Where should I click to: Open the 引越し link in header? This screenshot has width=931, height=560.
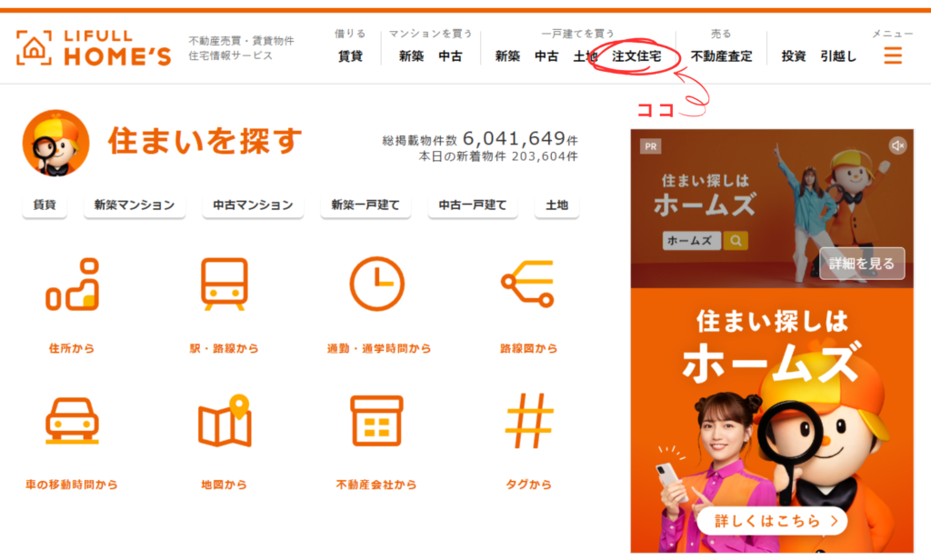(x=838, y=56)
